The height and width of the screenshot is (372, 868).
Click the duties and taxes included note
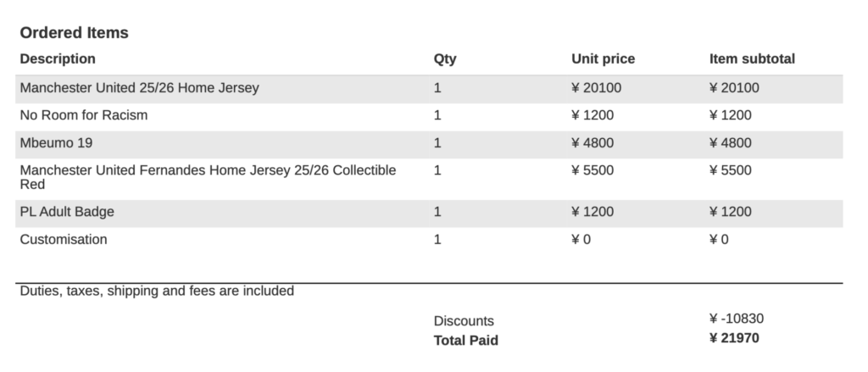(x=157, y=291)
